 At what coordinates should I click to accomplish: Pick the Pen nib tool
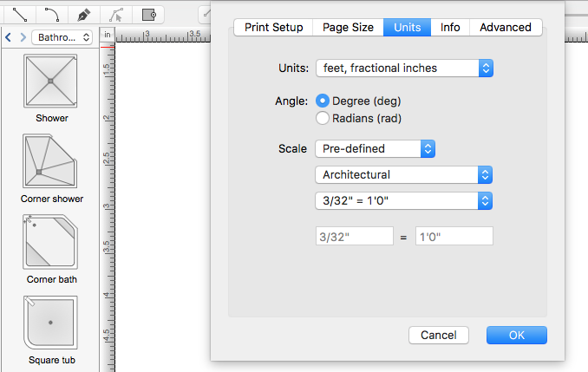point(83,15)
